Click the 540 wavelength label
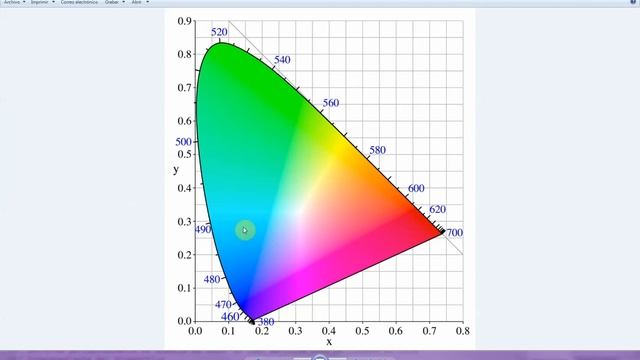 282,60
